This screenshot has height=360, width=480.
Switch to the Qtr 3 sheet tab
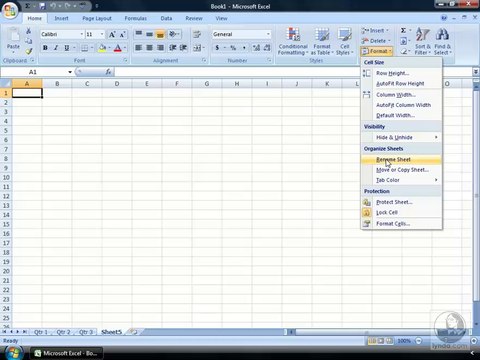86,332
